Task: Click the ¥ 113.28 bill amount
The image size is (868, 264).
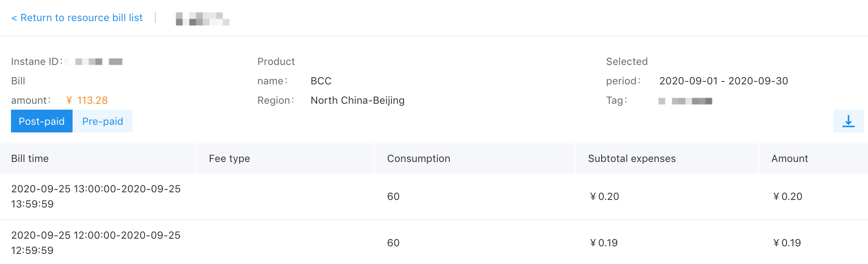Action: coord(87,100)
